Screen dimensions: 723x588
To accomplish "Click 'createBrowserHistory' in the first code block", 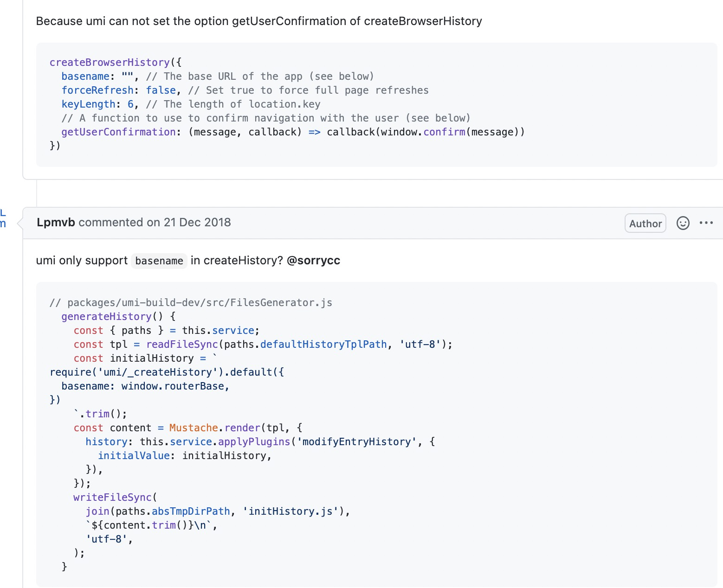I will 109,62.
